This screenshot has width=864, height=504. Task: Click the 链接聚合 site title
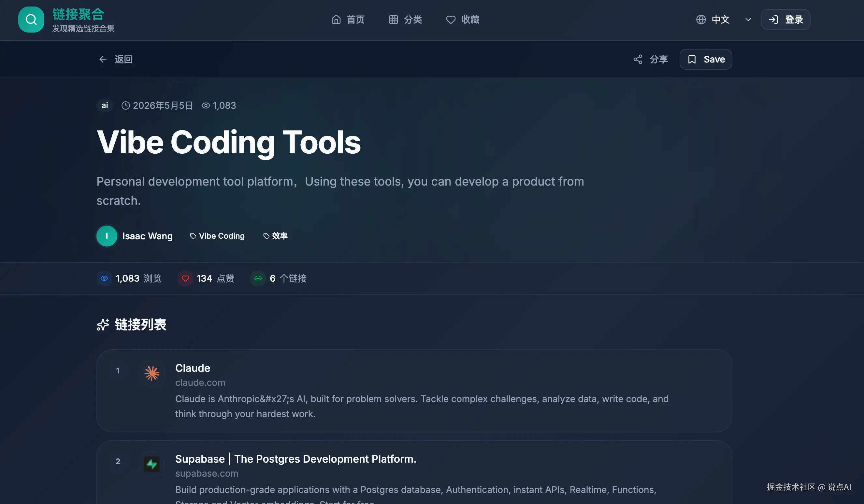pos(78,14)
